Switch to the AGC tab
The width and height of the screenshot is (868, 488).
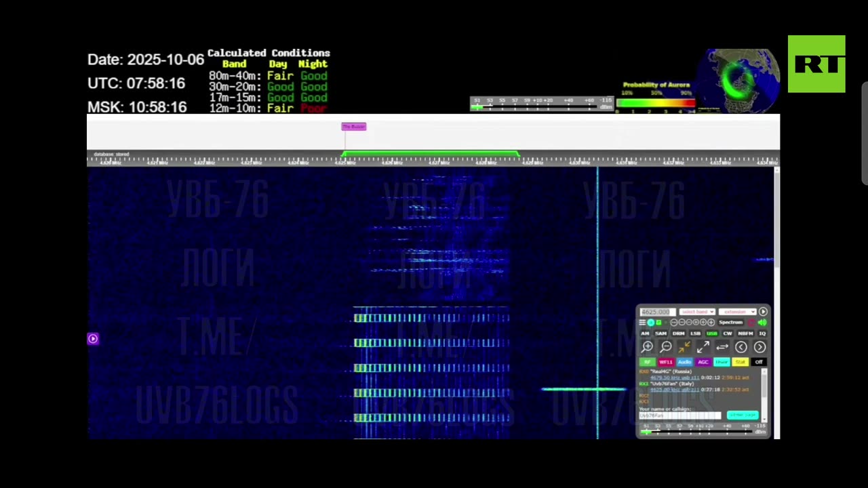point(703,362)
